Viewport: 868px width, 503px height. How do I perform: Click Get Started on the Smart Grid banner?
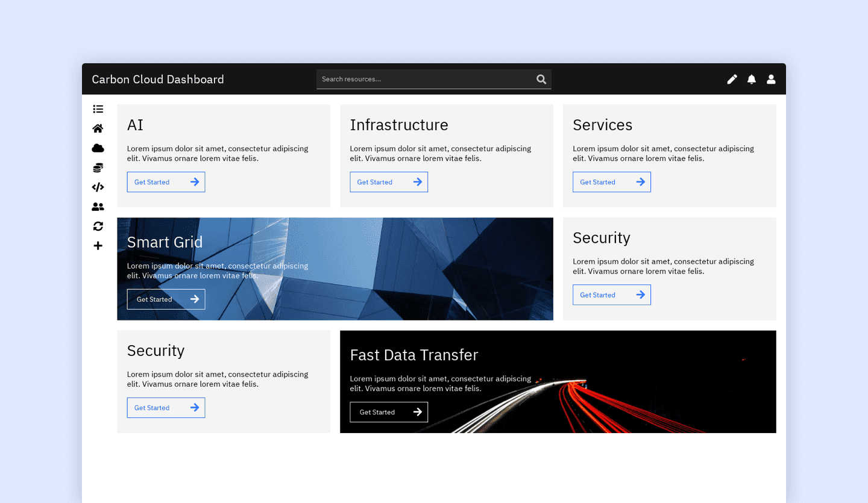166,299
